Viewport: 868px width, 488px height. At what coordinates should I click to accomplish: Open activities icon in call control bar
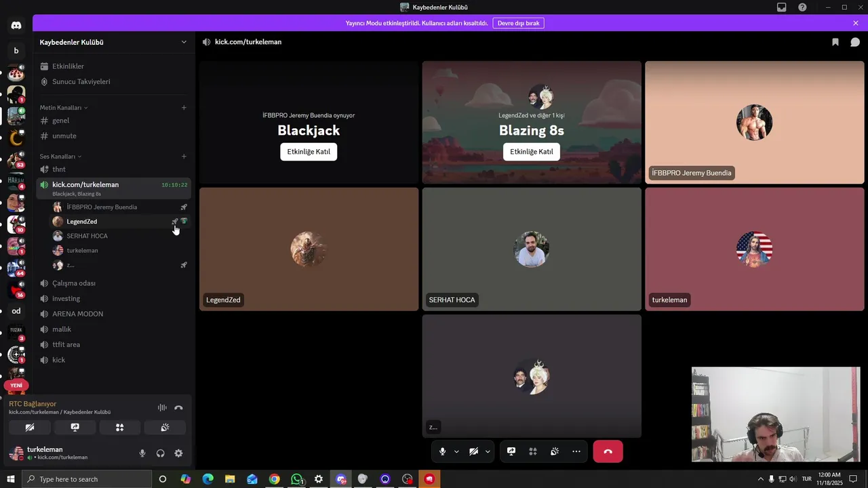tap(533, 451)
